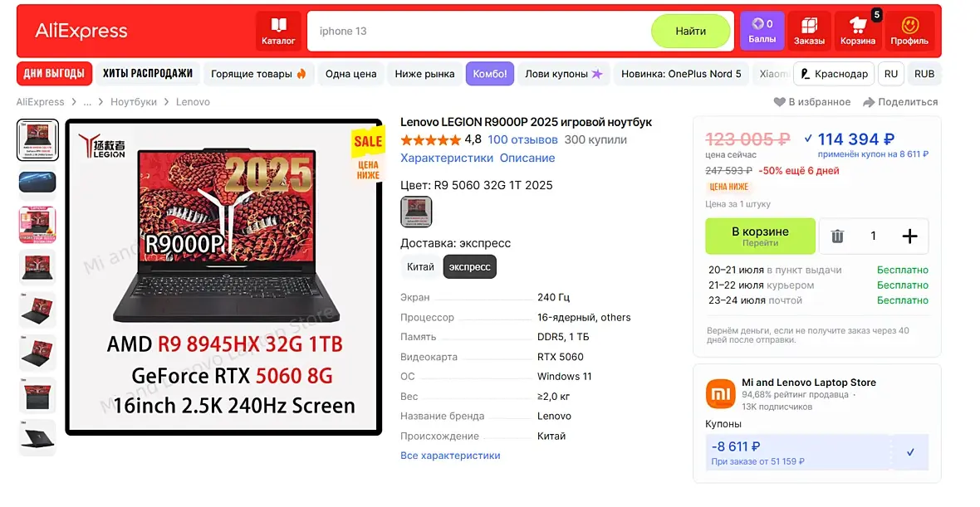Screen dimensions: 980x507
Task: Select the R9 5060 32G color swatch
Action: click(x=416, y=212)
